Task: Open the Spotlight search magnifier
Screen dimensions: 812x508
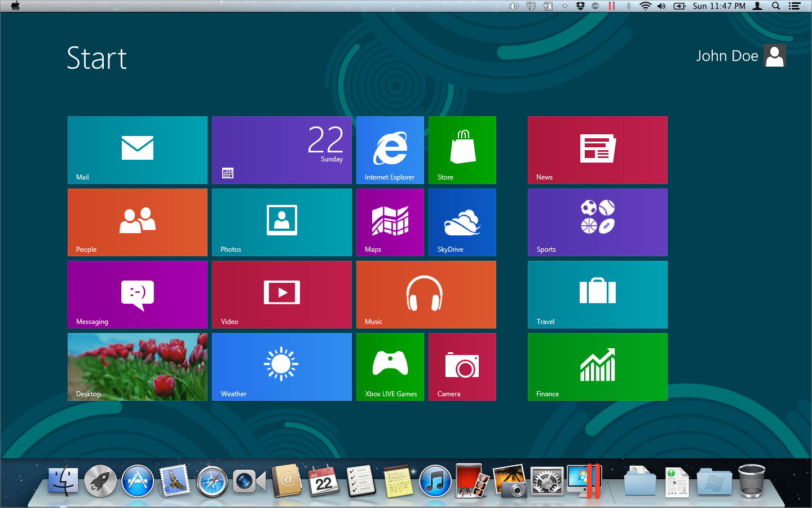Action: pyautogui.click(x=776, y=6)
